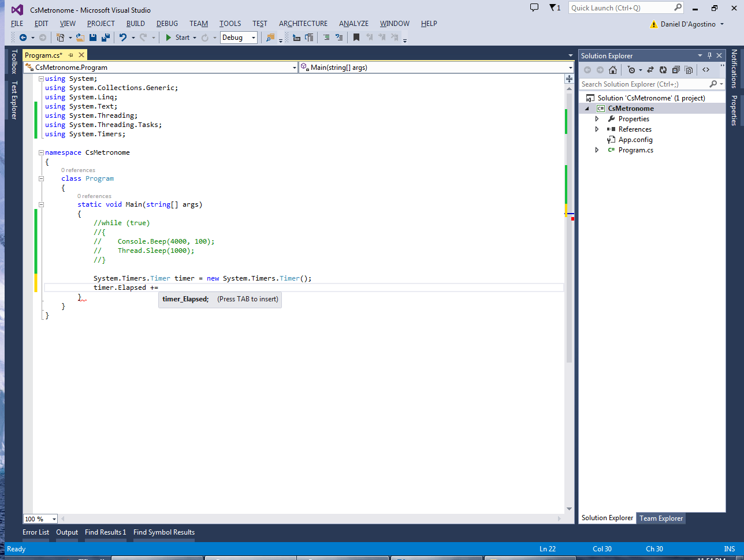Click the Find in Files toolbar icon
The width and height of the screenshot is (744, 560).
point(270,38)
